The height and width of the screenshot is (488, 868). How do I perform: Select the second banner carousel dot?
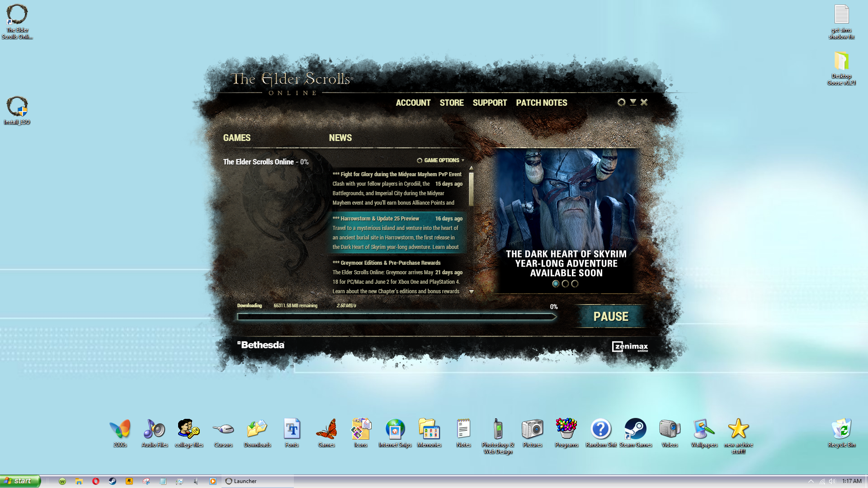(565, 284)
